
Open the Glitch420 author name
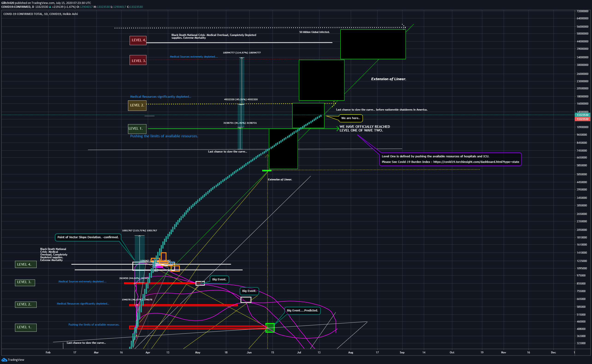(x=8, y=3)
